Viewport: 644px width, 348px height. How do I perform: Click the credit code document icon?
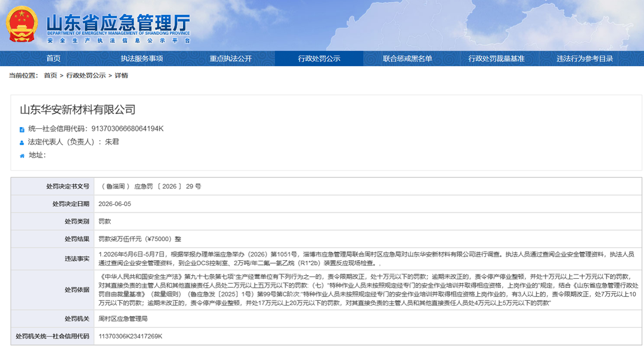click(22, 130)
